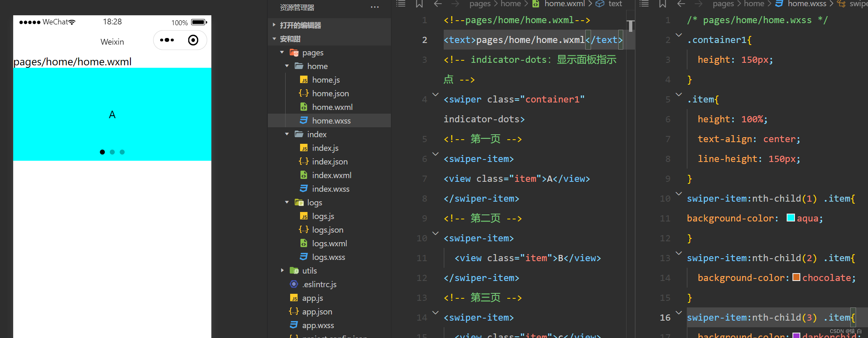Expand the 打开的编辑器 section

(329, 25)
